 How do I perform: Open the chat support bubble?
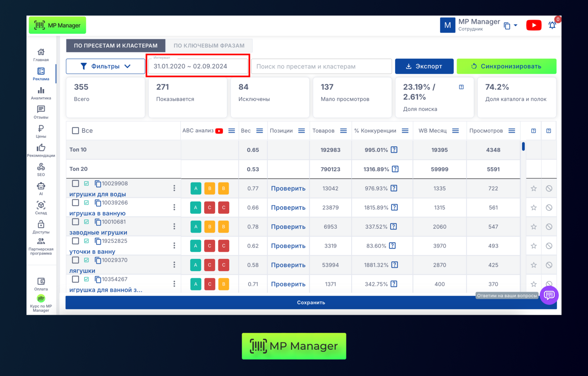click(x=549, y=295)
